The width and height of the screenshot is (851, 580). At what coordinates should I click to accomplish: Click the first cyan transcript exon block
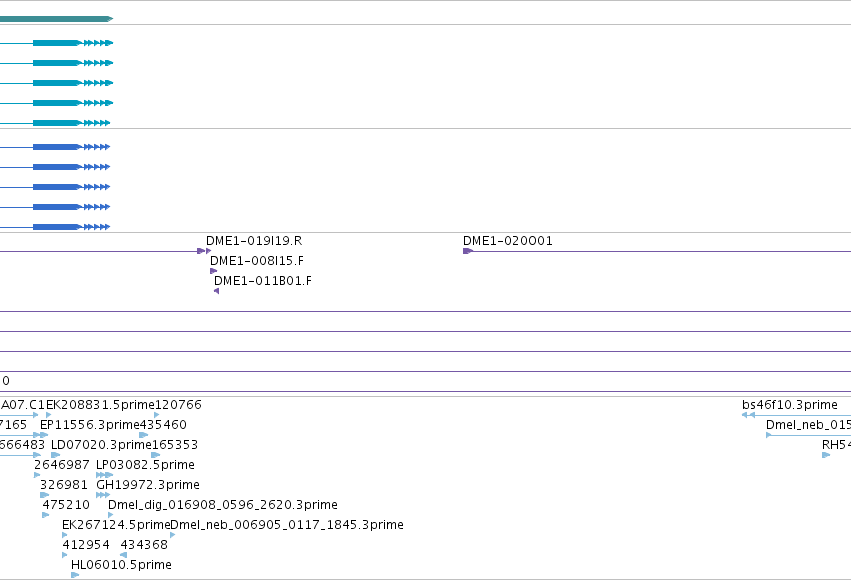[56, 43]
